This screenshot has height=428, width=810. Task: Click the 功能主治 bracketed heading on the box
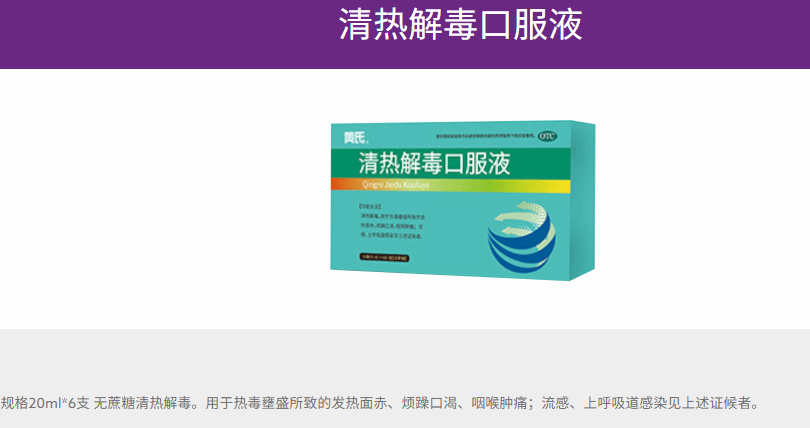coord(370,207)
